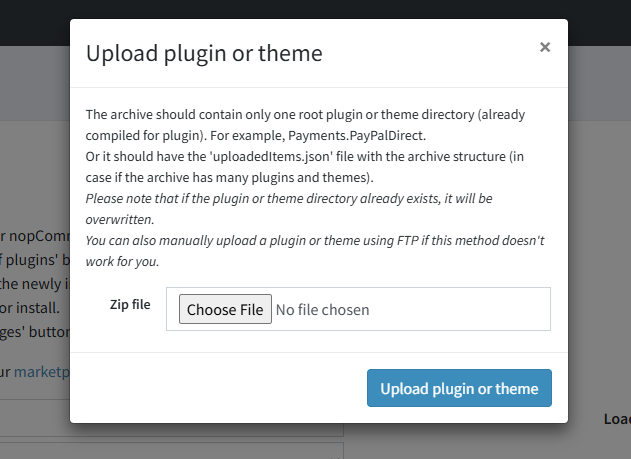Click the Payments.PayPalDirect example text line
Image resolution: width=631 pixels, height=459 pixels.
point(270,135)
